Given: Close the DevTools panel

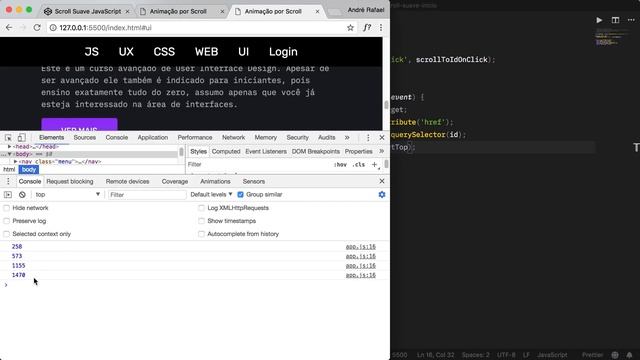Looking at the screenshot, I should point(382,138).
